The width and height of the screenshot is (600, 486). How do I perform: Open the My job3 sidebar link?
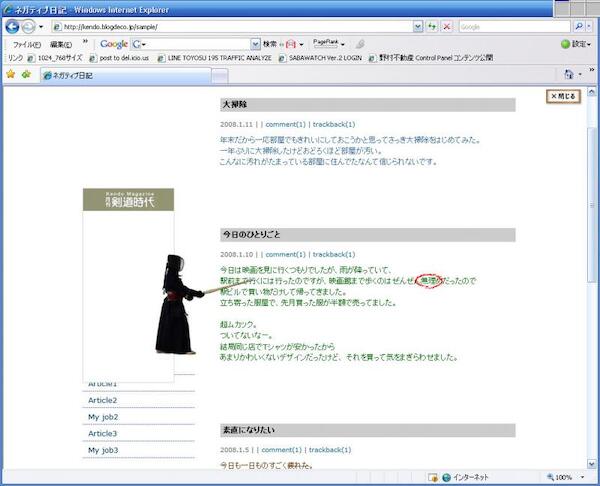(103, 450)
